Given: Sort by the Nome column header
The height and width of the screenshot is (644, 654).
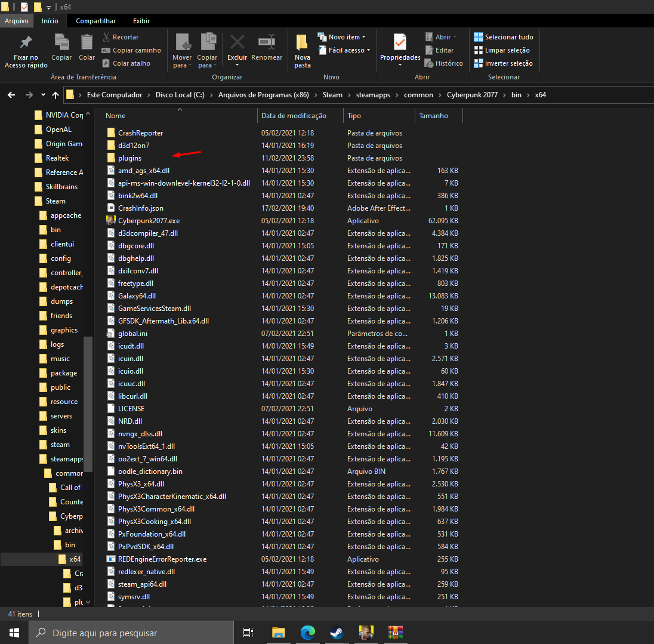Looking at the screenshot, I should tap(116, 116).
